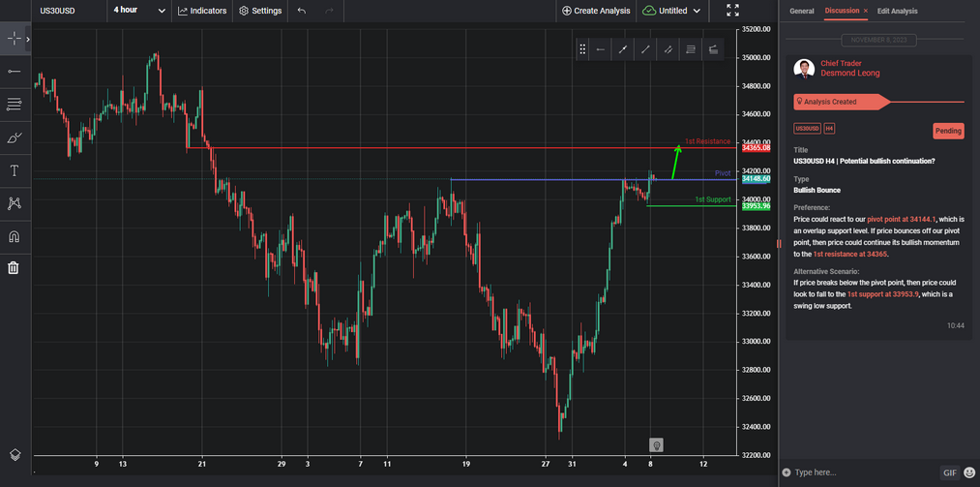Viewport: 980px width, 487px height.
Task: Expand the crosshair tool flyout arrow
Action: pos(27,39)
